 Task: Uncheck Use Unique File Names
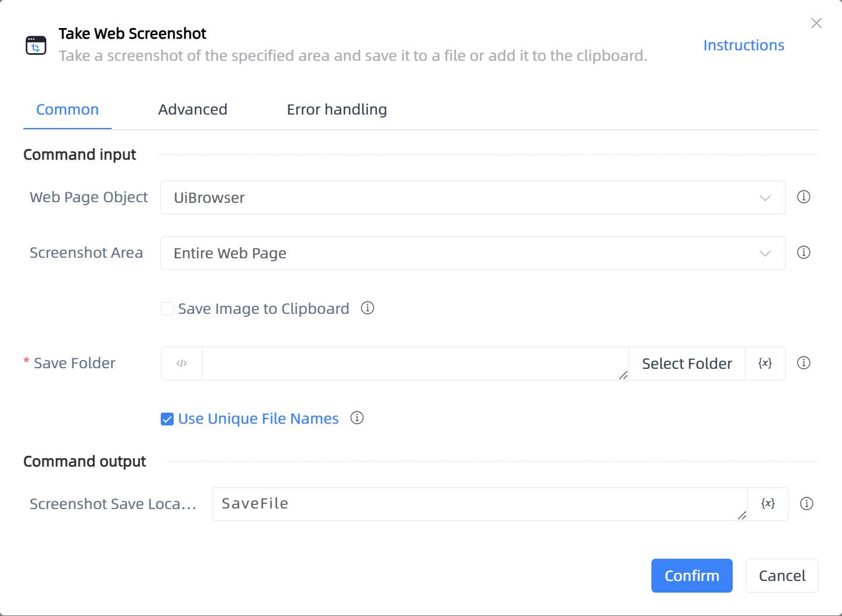point(167,419)
